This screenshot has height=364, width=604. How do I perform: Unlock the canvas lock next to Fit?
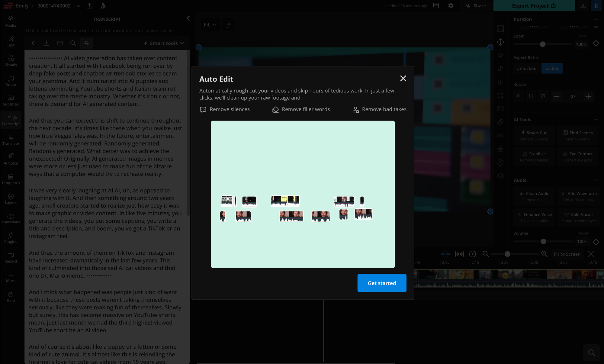point(228,24)
